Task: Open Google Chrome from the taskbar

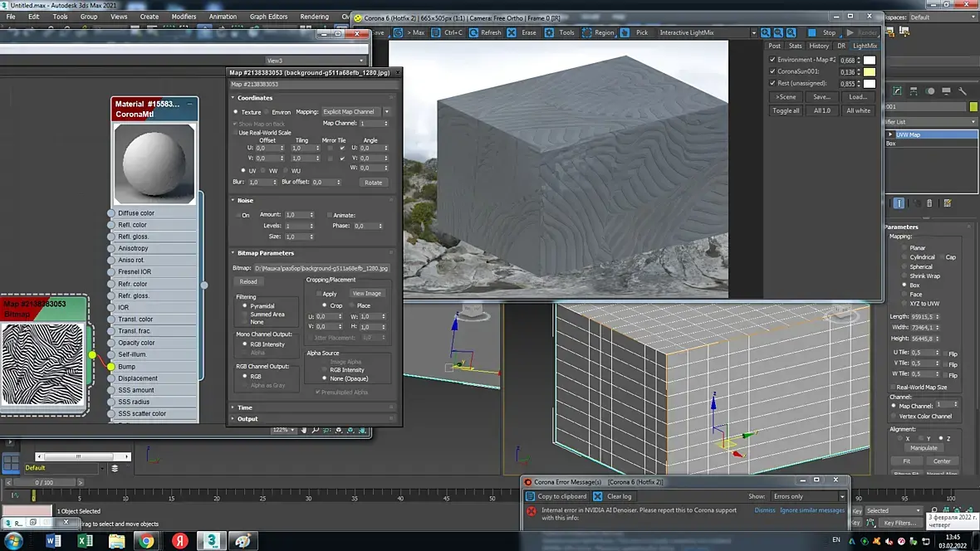Action: (x=146, y=541)
